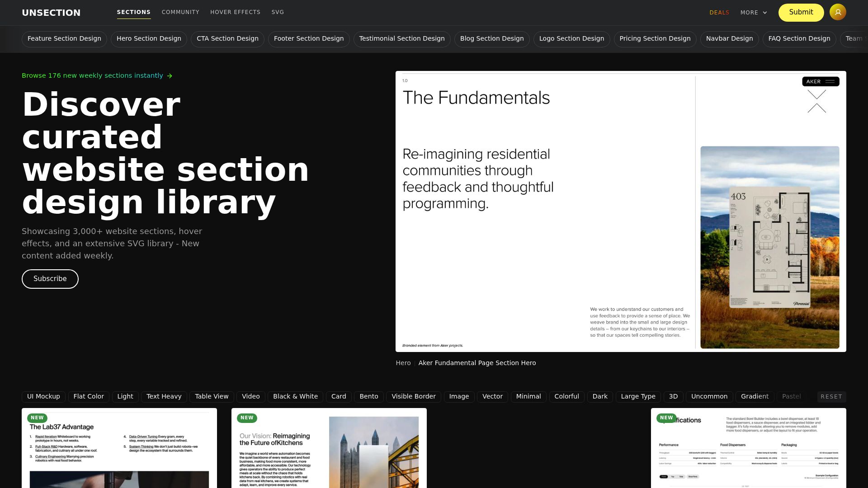Select Feature Section Design category chip
This screenshot has width=868, height=488.
64,39
